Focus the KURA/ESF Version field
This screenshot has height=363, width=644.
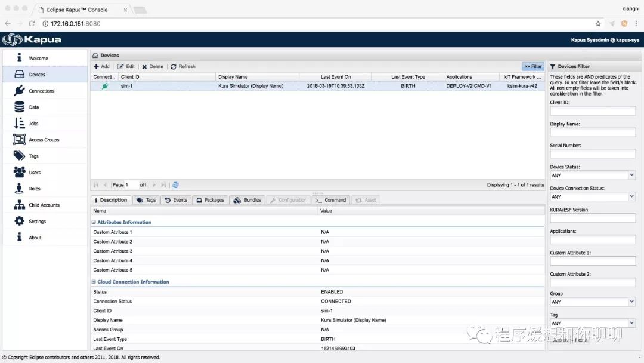tap(593, 219)
